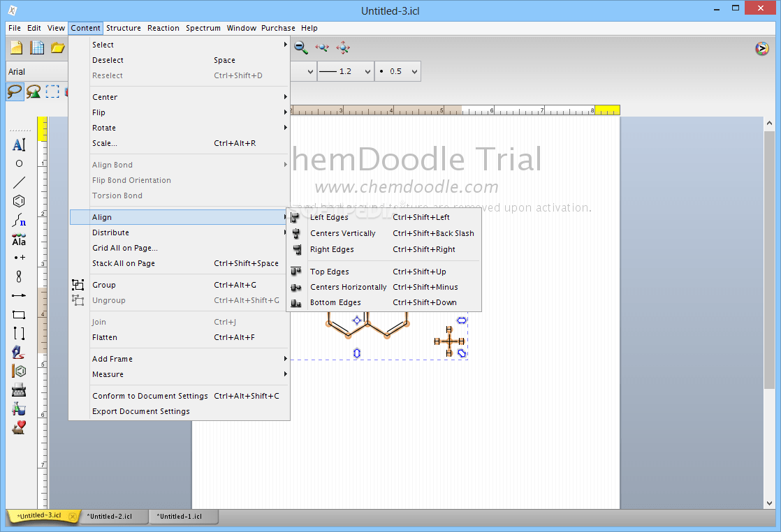Click the typewriter icon in left toolbar
This screenshot has width=781, height=532.
[19, 390]
